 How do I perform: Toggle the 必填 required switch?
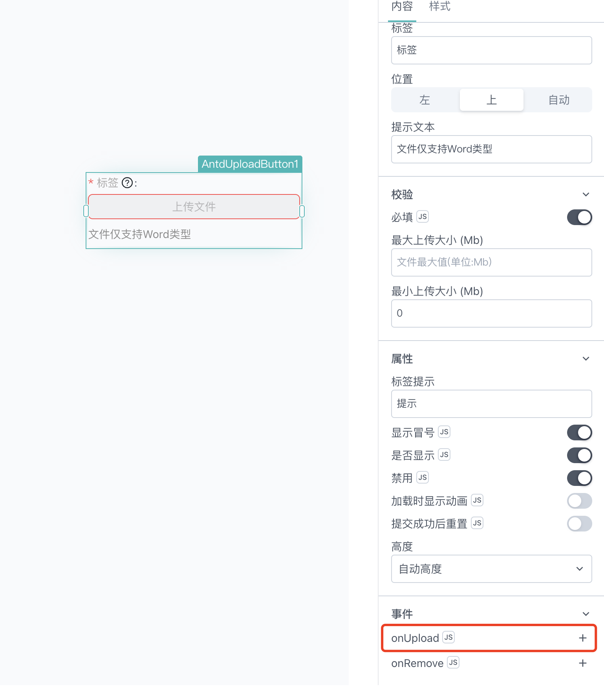(x=579, y=217)
